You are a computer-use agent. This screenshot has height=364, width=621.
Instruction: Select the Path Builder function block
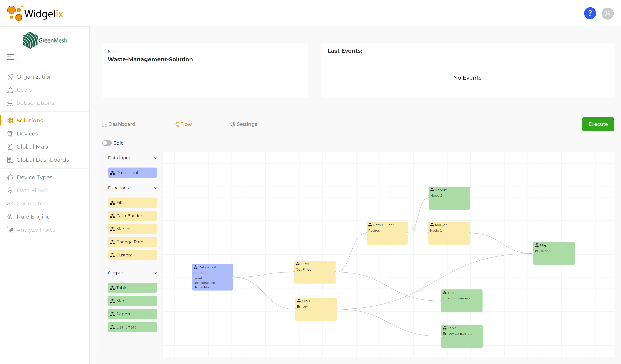pyautogui.click(x=132, y=216)
